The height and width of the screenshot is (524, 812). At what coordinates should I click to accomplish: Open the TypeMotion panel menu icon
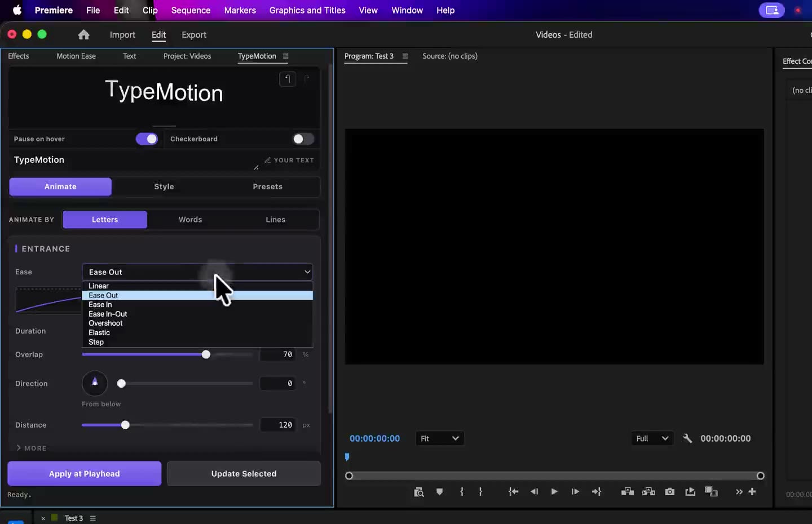tap(286, 56)
